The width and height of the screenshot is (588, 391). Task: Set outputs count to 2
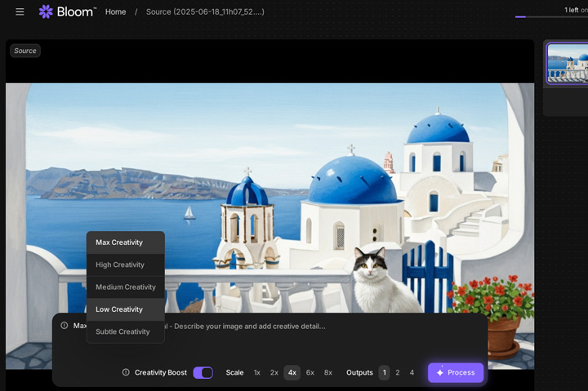pos(398,373)
